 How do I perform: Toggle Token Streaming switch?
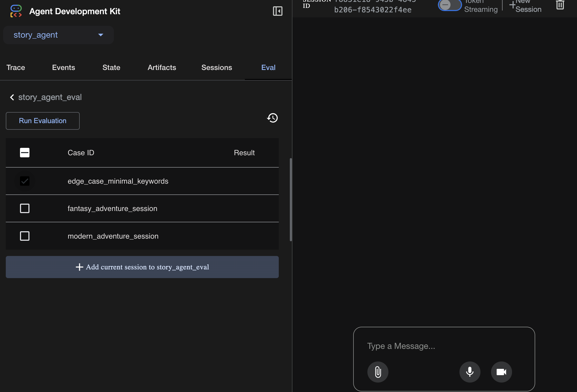[449, 5]
